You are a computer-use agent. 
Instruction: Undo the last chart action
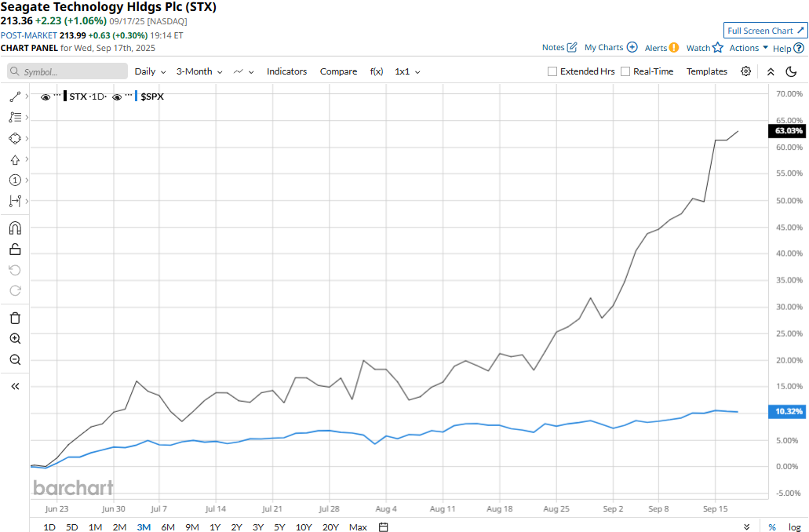(15, 270)
